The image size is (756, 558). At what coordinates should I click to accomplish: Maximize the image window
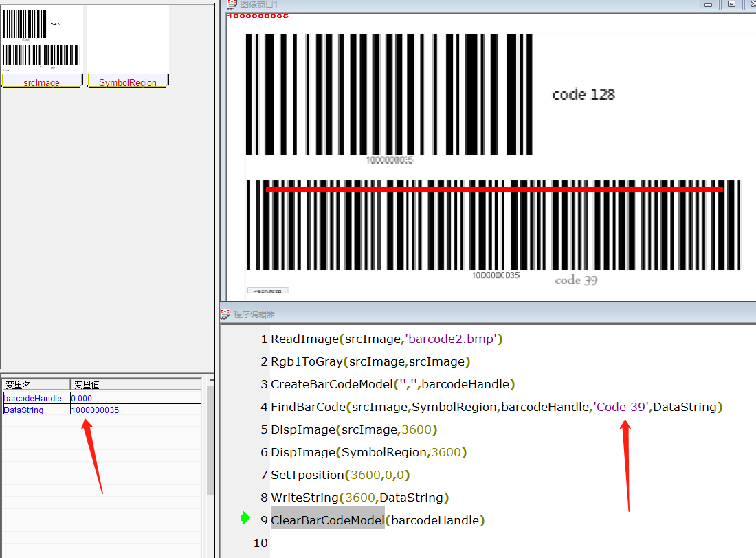pos(731,4)
